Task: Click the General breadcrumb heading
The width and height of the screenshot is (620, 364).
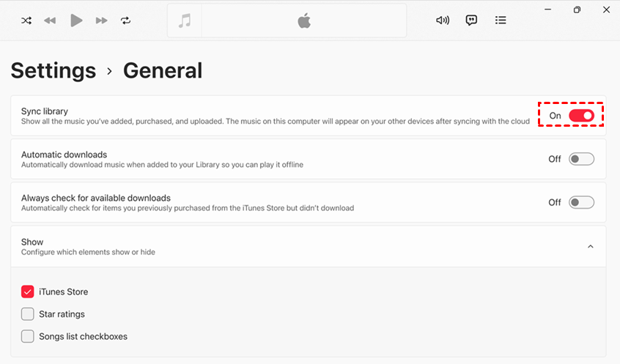Action: (x=163, y=70)
